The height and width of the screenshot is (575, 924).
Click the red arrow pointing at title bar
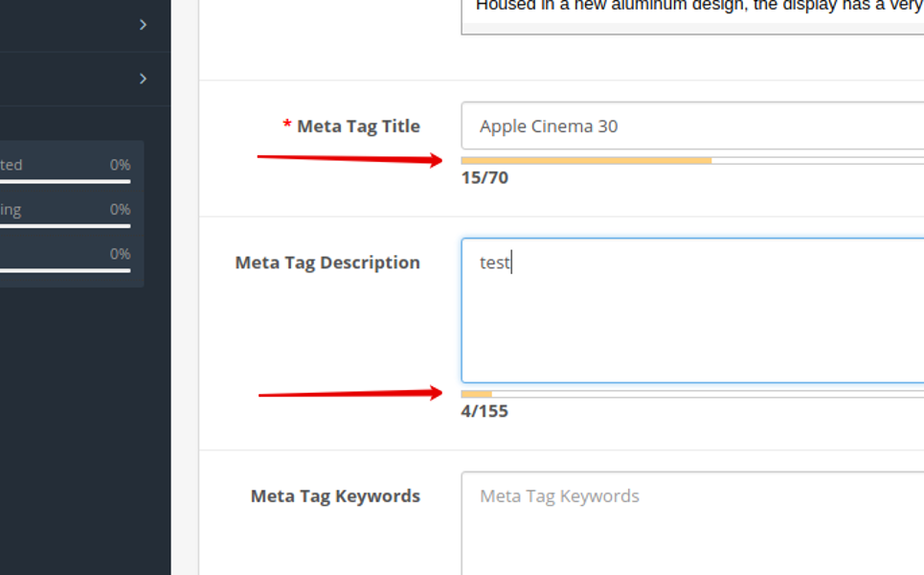[x=349, y=158]
